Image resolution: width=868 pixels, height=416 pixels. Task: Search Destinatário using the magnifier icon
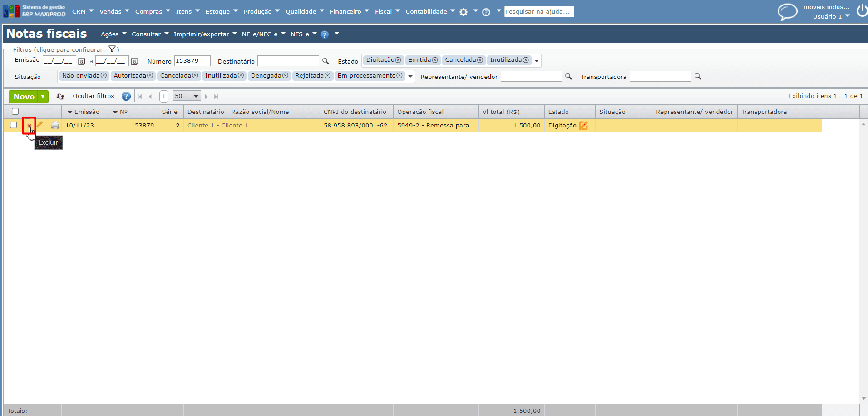click(x=325, y=61)
